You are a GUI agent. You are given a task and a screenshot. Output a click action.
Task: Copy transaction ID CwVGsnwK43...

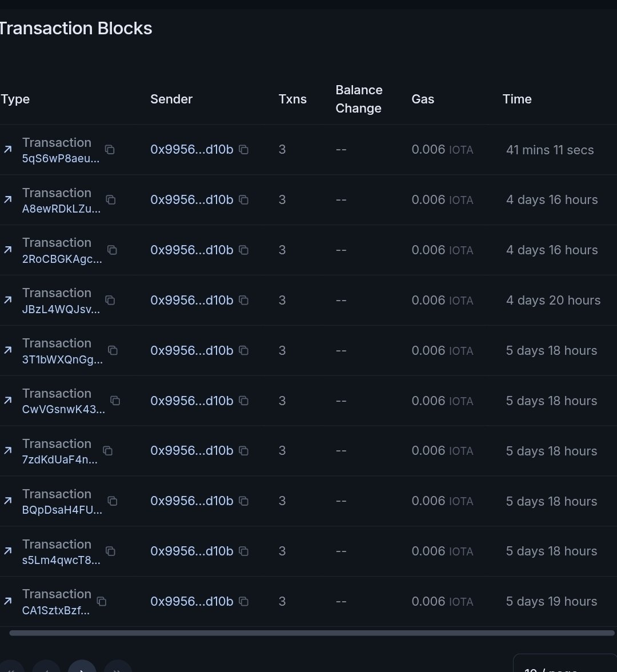115,401
